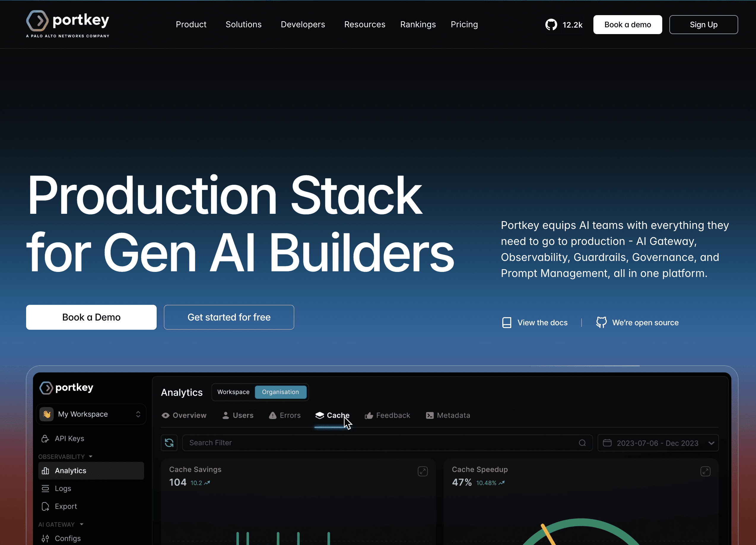
Task: Click the book icon beside View the docs
Action: point(507,323)
